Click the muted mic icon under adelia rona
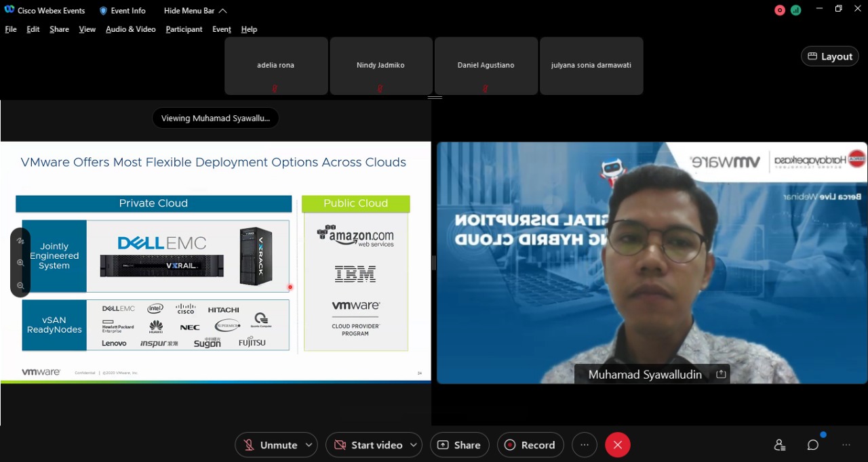Screen dimensions: 868x462 click(x=275, y=88)
